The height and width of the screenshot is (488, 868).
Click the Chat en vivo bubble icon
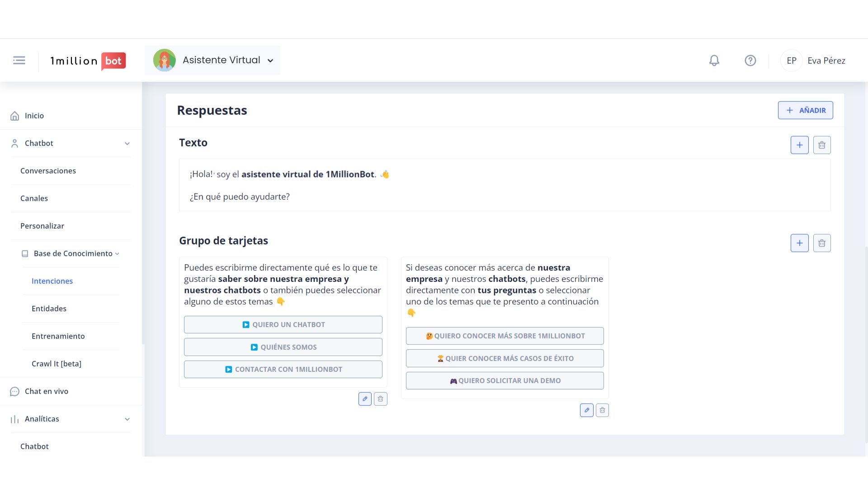coord(15,391)
